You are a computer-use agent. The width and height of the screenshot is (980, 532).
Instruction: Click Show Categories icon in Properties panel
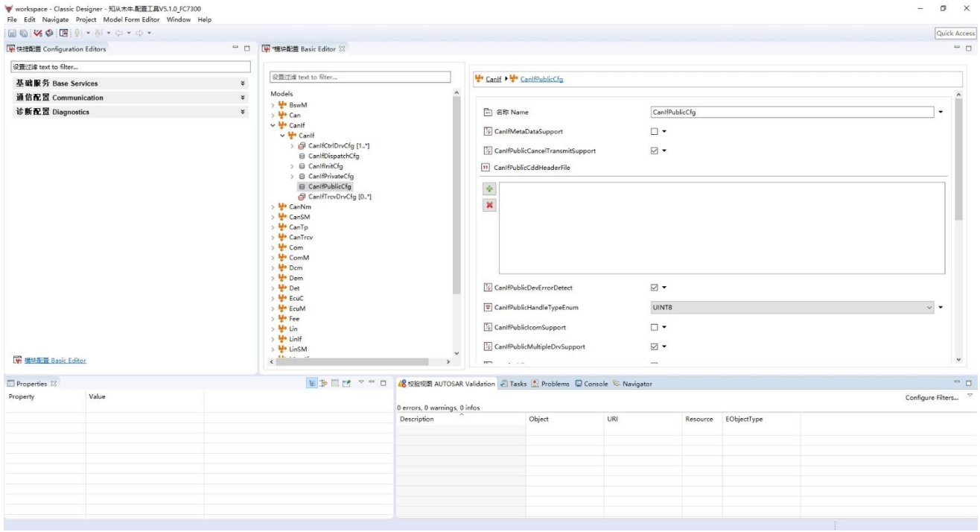pyautogui.click(x=314, y=384)
